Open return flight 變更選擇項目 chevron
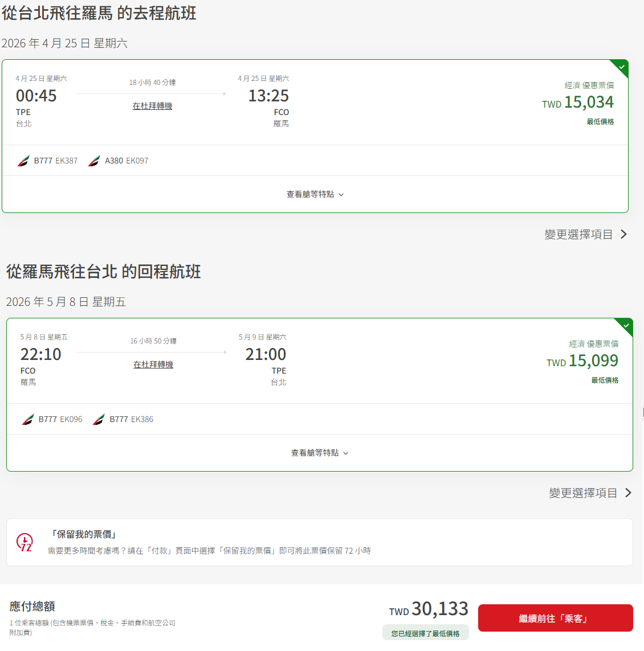644x651 pixels. [x=628, y=493]
